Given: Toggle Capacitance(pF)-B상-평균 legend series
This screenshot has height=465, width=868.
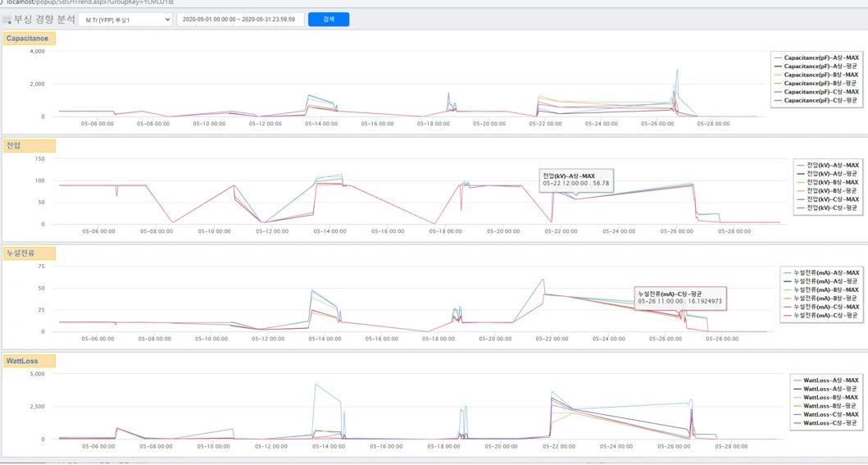Looking at the screenshot, I should click(x=816, y=83).
